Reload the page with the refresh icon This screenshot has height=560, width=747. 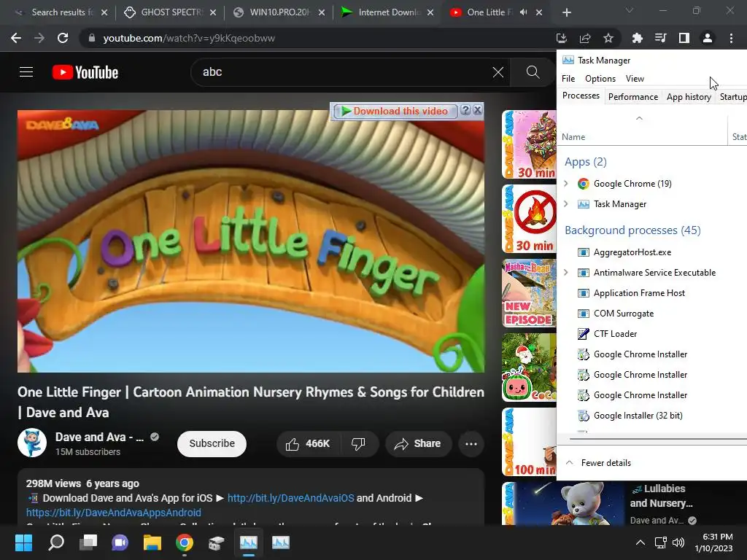coord(63,38)
